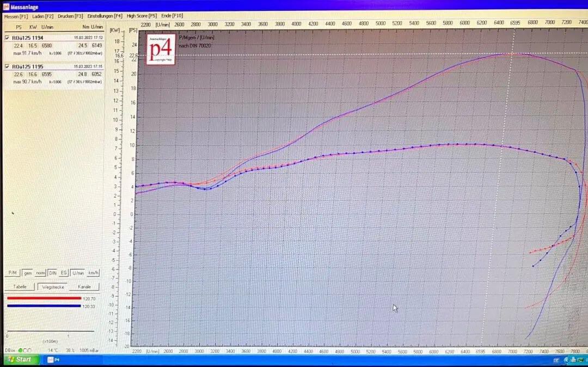Toggle the DIN correction button
Image resolution: width=588 pixels, height=367 pixels.
click(x=53, y=273)
